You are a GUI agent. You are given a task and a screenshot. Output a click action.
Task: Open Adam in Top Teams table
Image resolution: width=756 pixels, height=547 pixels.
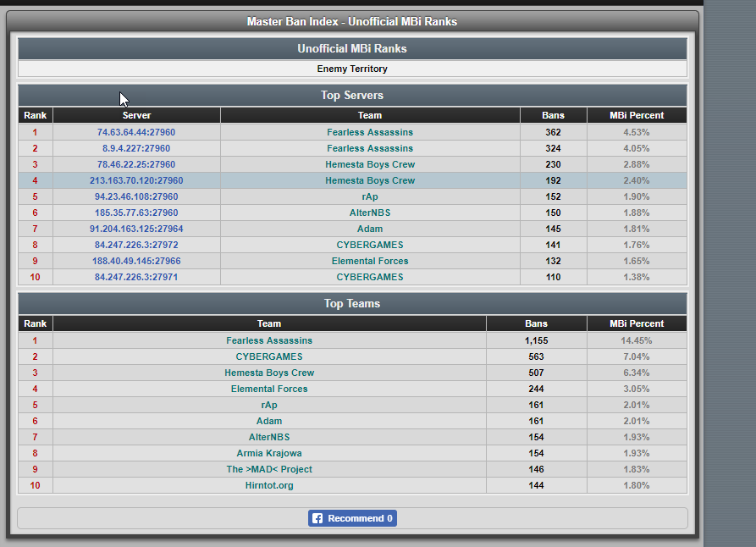(269, 421)
